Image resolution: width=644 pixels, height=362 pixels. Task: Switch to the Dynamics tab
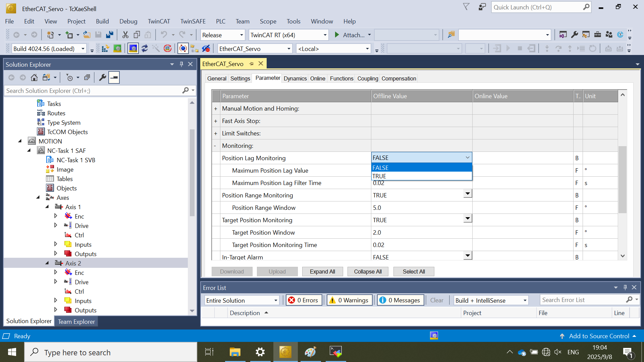coord(295,78)
